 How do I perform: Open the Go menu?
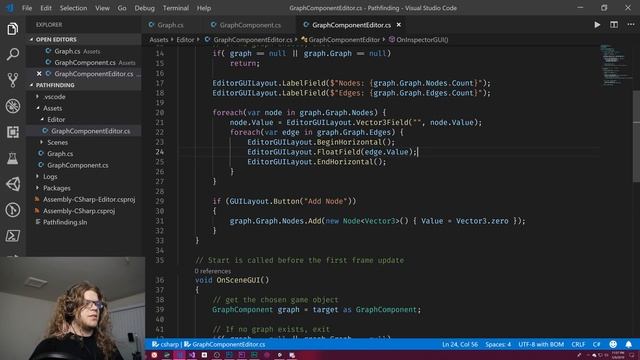pos(122,8)
